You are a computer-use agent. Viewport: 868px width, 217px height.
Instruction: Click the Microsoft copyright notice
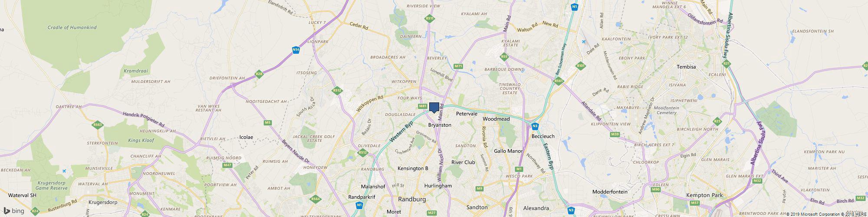pyautogui.click(x=813, y=214)
